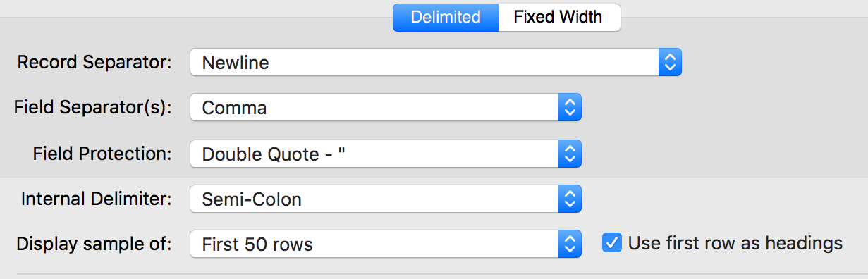This screenshot has width=868, height=279.
Task: Click the blue arrows on Record Separator popup
Action: point(670,63)
